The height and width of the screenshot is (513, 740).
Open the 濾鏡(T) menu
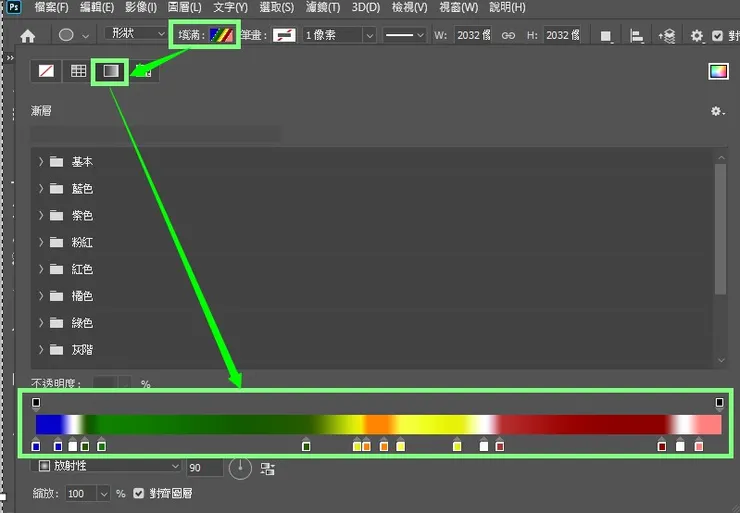tap(323, 8)
